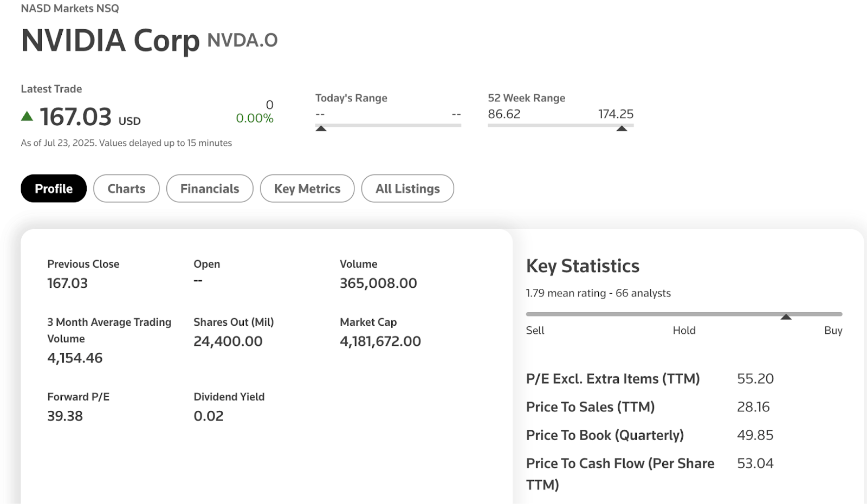Click the Hold label on rating bar
The width and height of the screenshot is (867, 504).
pyautogui.click(x=684, y=330)
